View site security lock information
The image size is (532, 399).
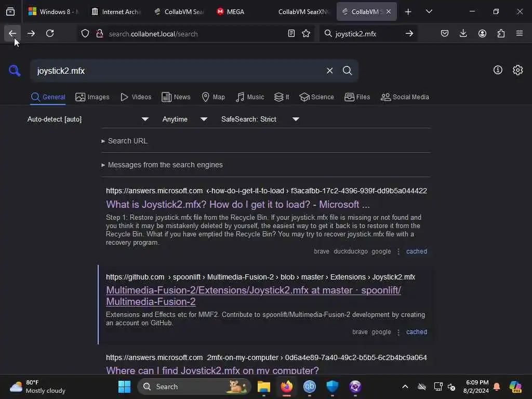(x=100, y=34)
